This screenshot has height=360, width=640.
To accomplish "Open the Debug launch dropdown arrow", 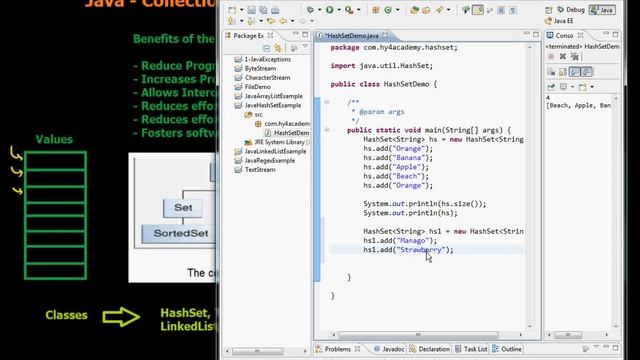I will 319,10.
